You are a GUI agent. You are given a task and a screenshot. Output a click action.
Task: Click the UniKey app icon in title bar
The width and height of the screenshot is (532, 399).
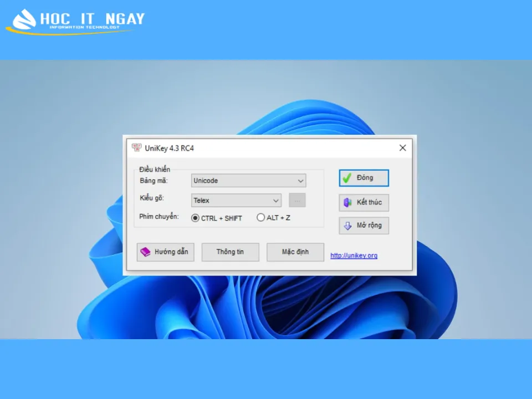pos(136,147)
